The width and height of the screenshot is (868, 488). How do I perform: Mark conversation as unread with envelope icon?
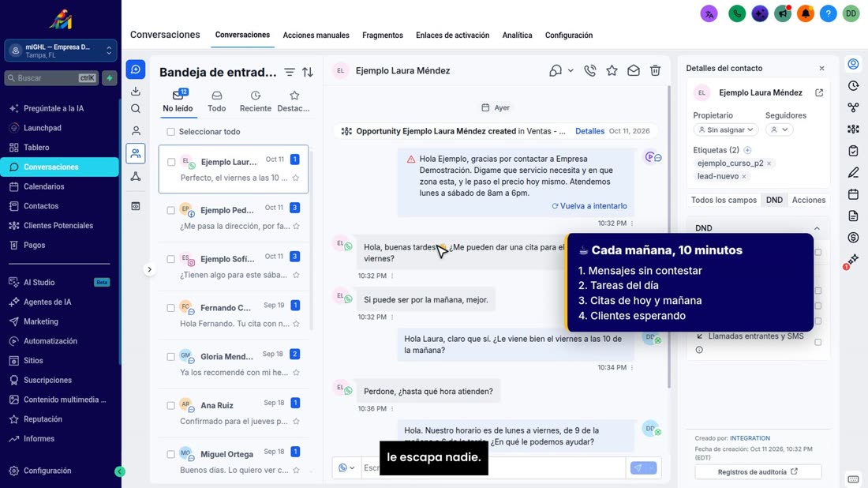(x=634, y=71)
